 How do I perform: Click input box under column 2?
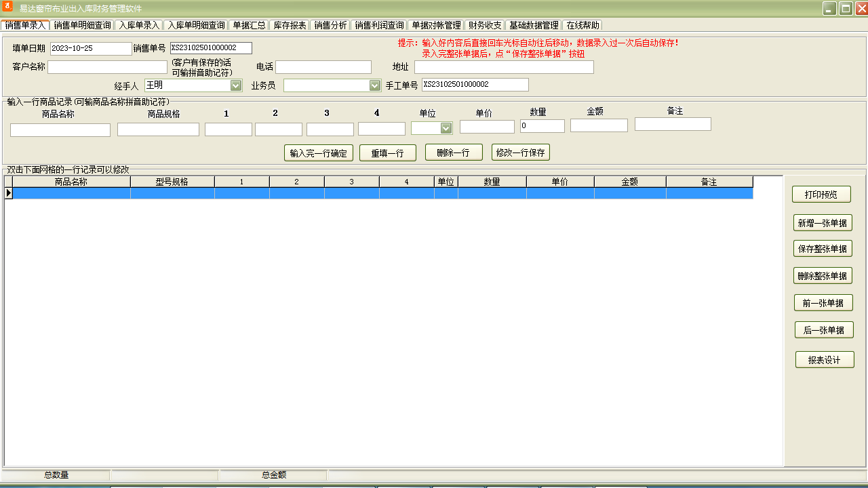(279, 129)
